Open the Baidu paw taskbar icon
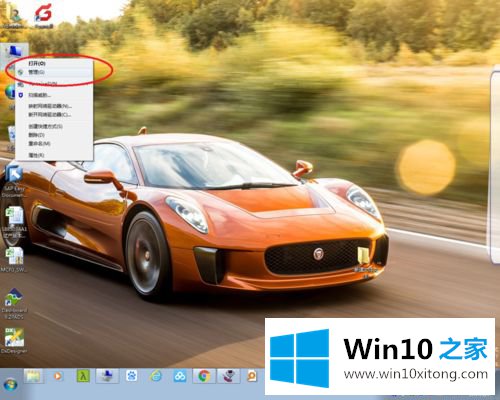 [x=131, y=376]
